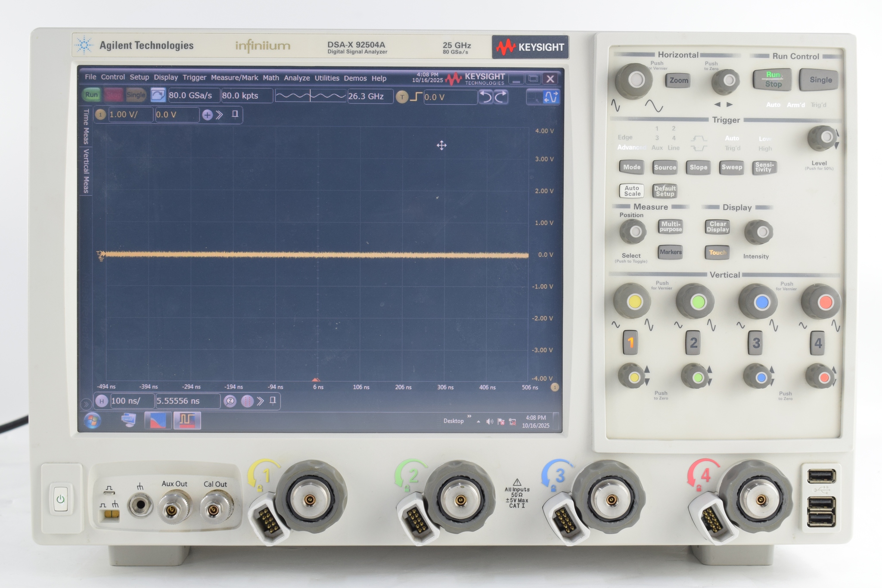Open the Time Meas side tab

[86, 127]
